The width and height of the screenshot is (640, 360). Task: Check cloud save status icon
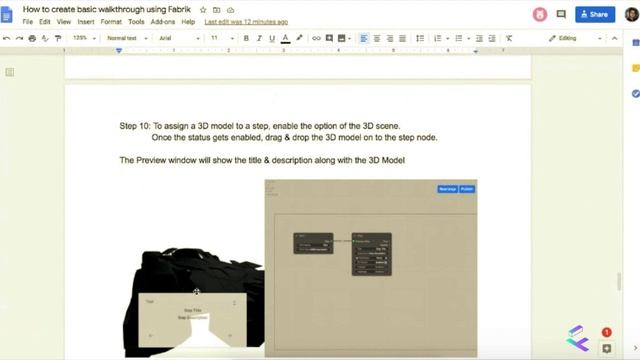(x=231, y=10)
